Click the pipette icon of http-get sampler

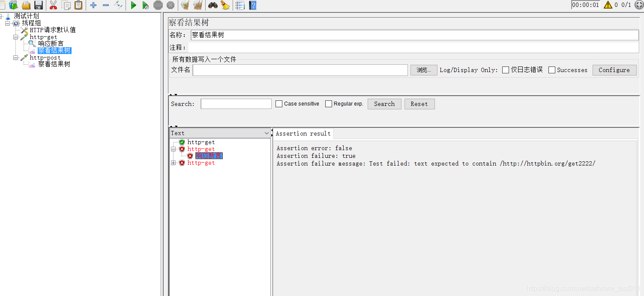click(24, 37)
